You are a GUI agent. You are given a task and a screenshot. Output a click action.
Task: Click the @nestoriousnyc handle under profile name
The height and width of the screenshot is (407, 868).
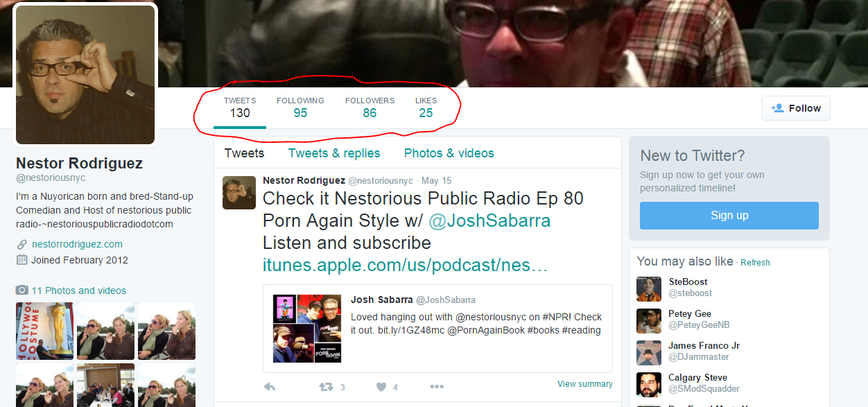point(51,178)
